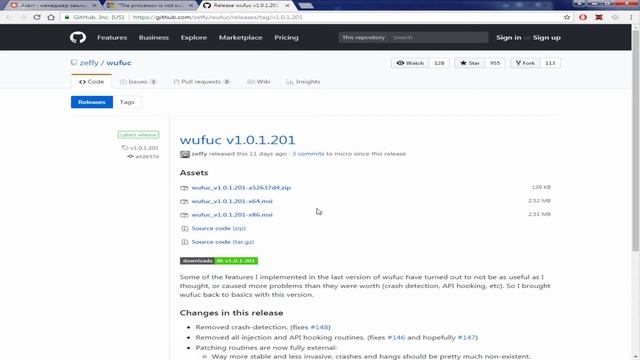
Task: Open the stargazers count 955
Action: (x=495, y=63)
